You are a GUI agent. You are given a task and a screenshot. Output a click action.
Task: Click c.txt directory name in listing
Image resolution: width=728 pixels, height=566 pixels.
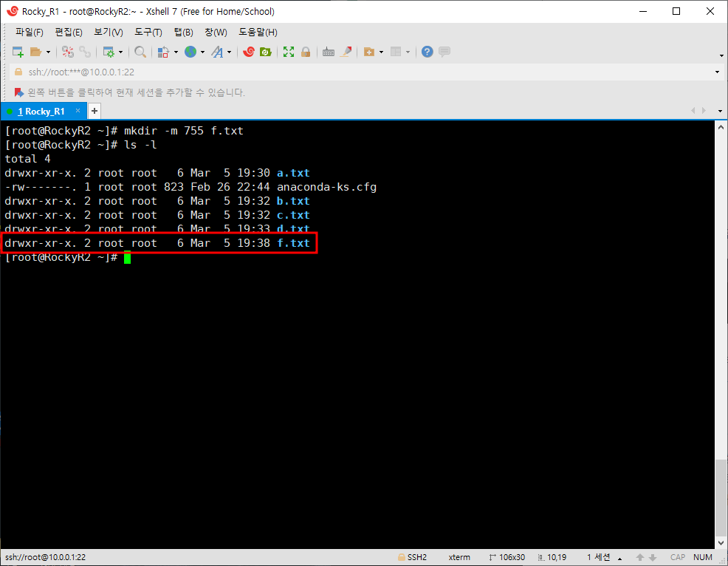coord(293,215)
